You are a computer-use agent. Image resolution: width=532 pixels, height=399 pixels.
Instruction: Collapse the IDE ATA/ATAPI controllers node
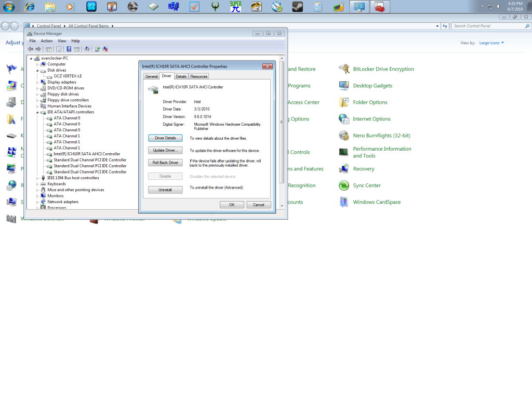37,112
